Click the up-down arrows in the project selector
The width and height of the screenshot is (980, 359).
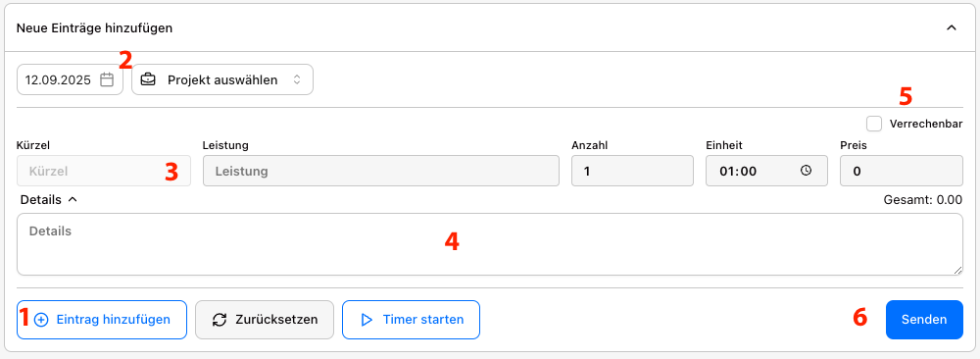[x=297, y=80]
